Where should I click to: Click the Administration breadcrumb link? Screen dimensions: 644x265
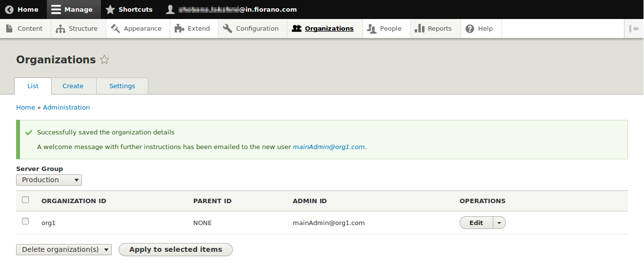tap(66, 107)
